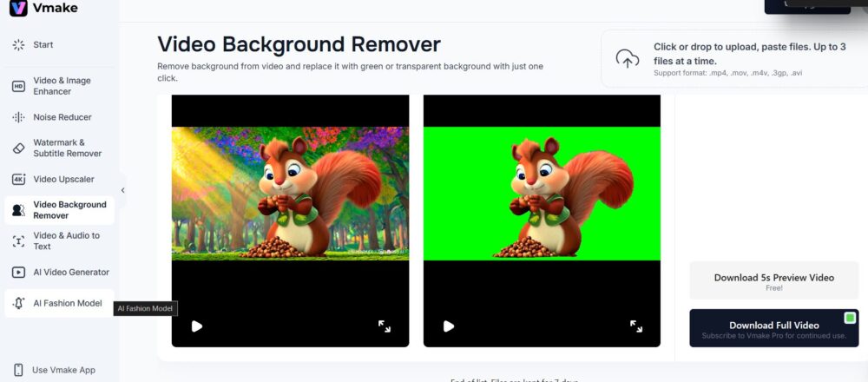Open the Start menu item

pos(59,45)
